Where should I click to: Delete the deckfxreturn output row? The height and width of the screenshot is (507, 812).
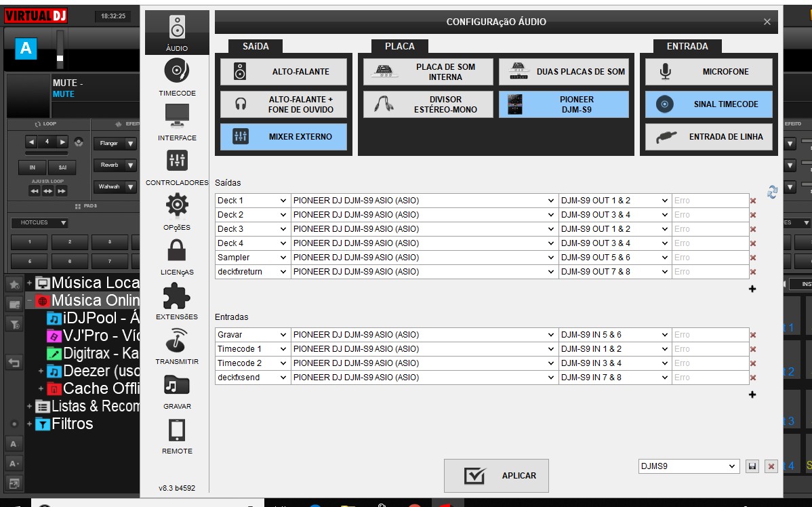click(753, 272)
